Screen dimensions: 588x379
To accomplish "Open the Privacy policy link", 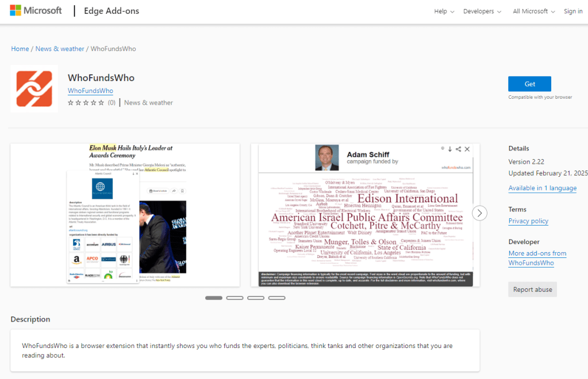I will click(528, 221).
